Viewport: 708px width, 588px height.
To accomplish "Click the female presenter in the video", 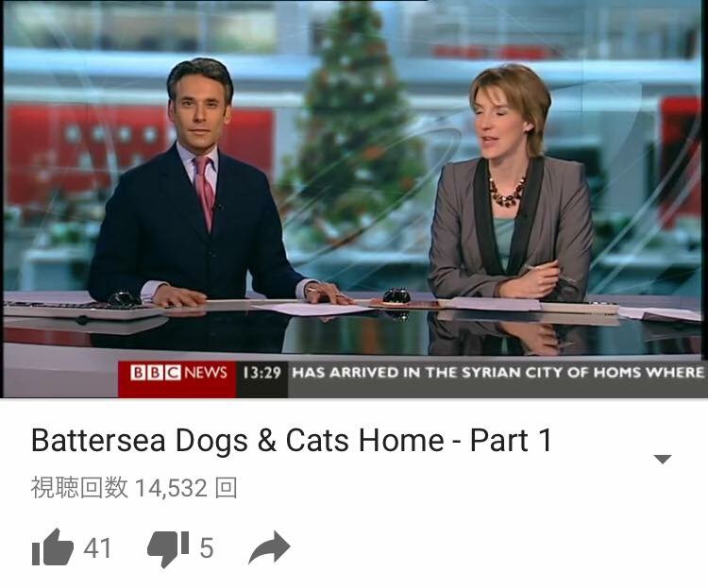I will pyautogui.click(x=510, y=185).
